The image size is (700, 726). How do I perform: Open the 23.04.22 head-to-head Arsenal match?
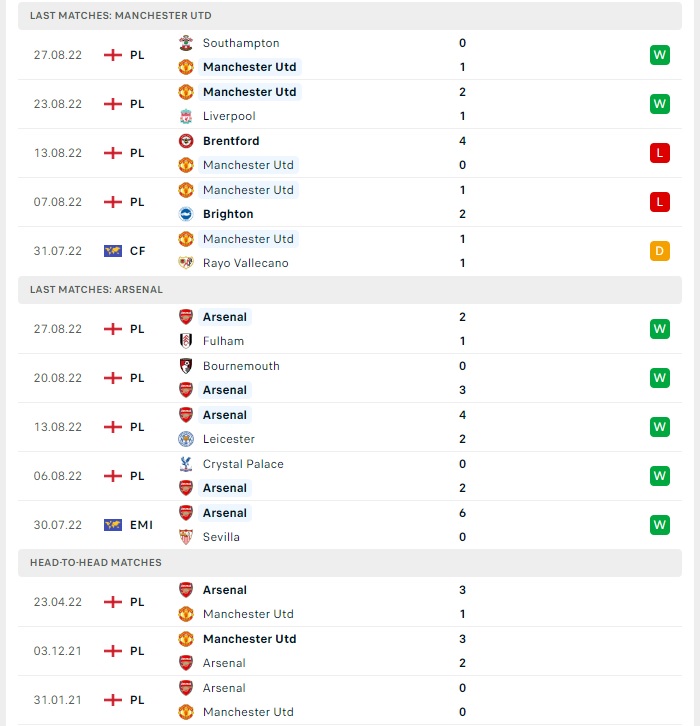point(350,602)
